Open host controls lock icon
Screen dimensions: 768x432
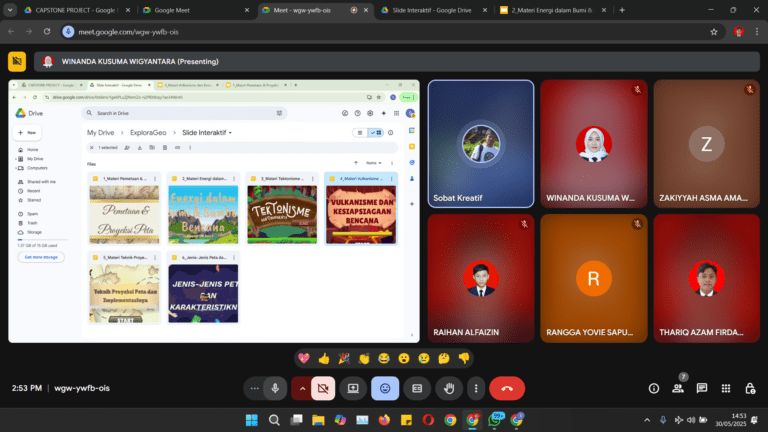[750, 388]
